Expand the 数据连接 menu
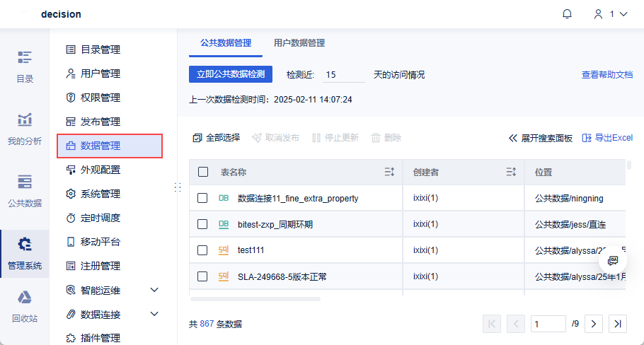Image resolution: width=644 pixels, height=345 pixels. (x=154, y=314)
